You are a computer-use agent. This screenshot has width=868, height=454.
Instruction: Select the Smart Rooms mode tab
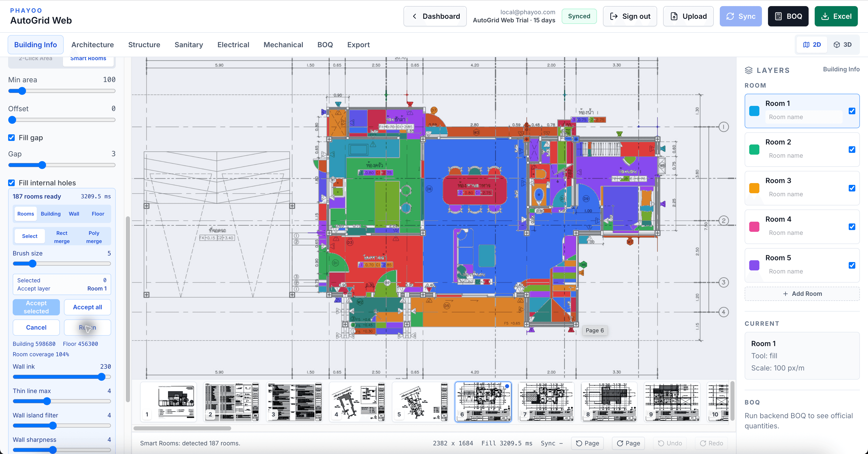[88, 59]
